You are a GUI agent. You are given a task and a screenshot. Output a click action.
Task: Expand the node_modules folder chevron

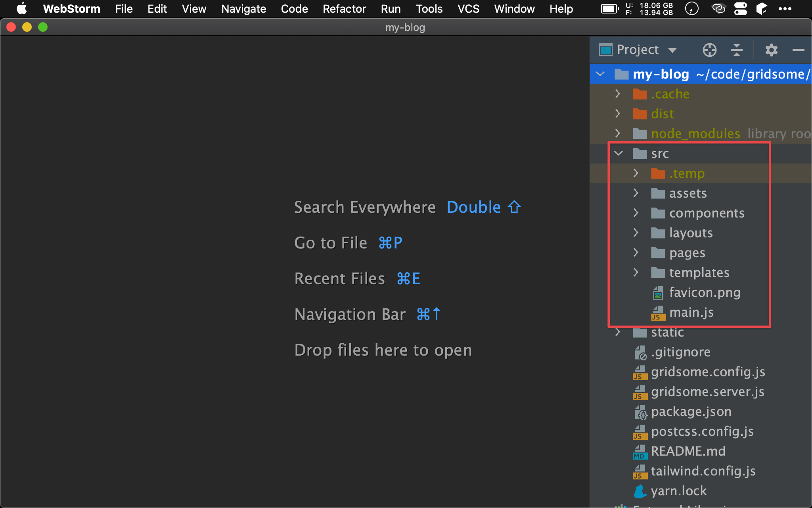click(x=617, y=133)
